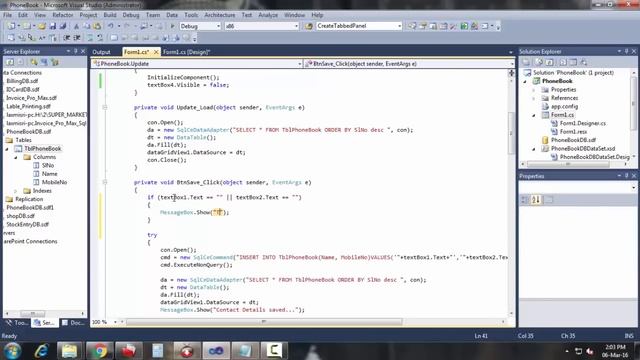The height and width of the screenshot is (360, 640).
Task: Open Internet Explorer from the taskbar
Action: coord(41,351)
